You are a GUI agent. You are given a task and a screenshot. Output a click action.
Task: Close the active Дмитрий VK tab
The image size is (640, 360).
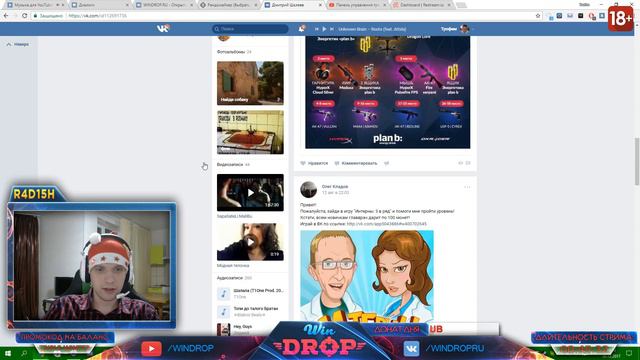click(x=320, y=5)
